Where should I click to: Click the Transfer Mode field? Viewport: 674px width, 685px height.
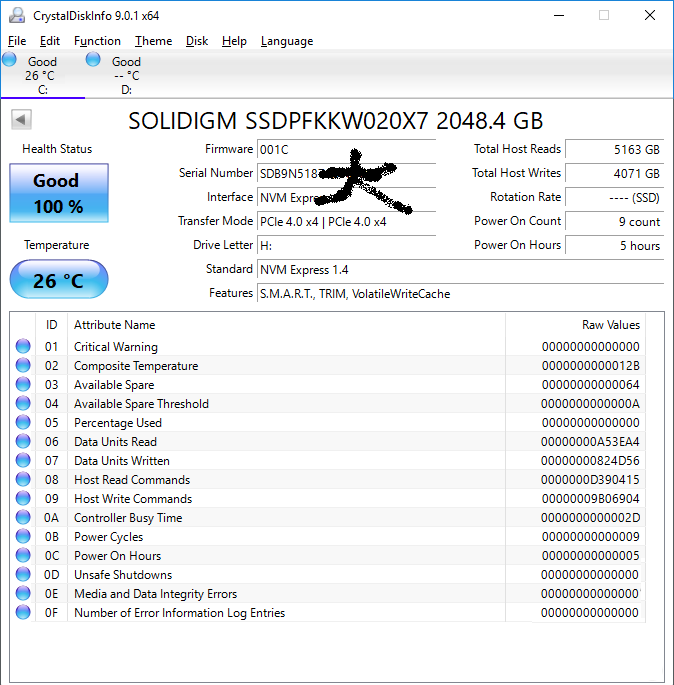[346, 221]
